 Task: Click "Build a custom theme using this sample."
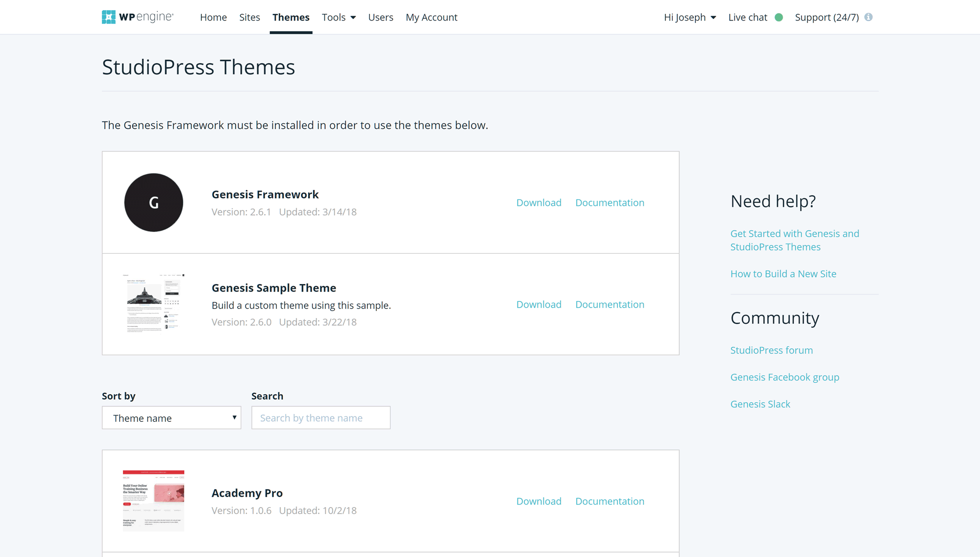point(301,306)
